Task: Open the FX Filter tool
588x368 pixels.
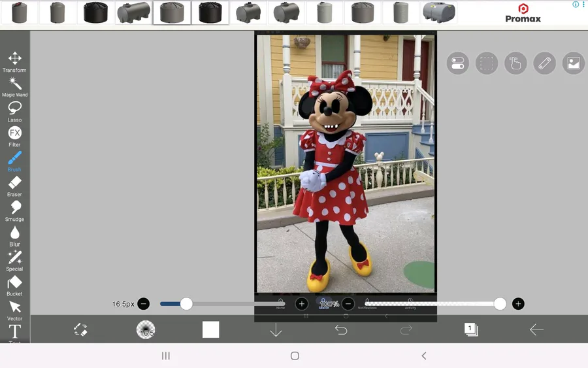Action: pyautogui.click(x=14, y=137)
